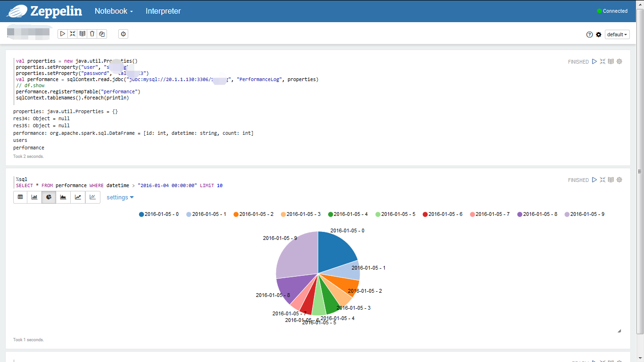Screen dimensions: 644x362
Task: Toggle legend series 2016-01-05 - 0
Action: tap(159, 214)
